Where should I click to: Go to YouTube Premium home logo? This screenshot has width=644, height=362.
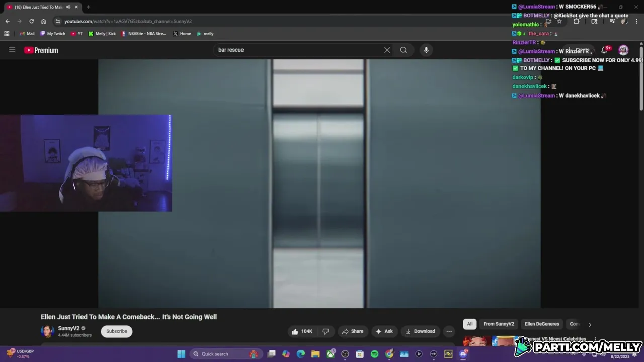[41, 50]
